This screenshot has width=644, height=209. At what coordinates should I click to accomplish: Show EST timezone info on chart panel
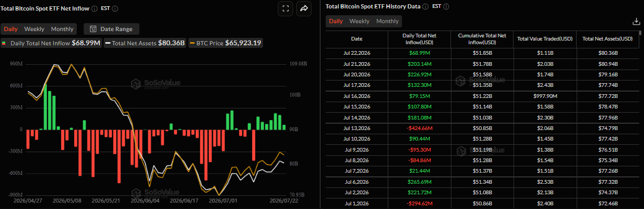[x=115, y=8]
